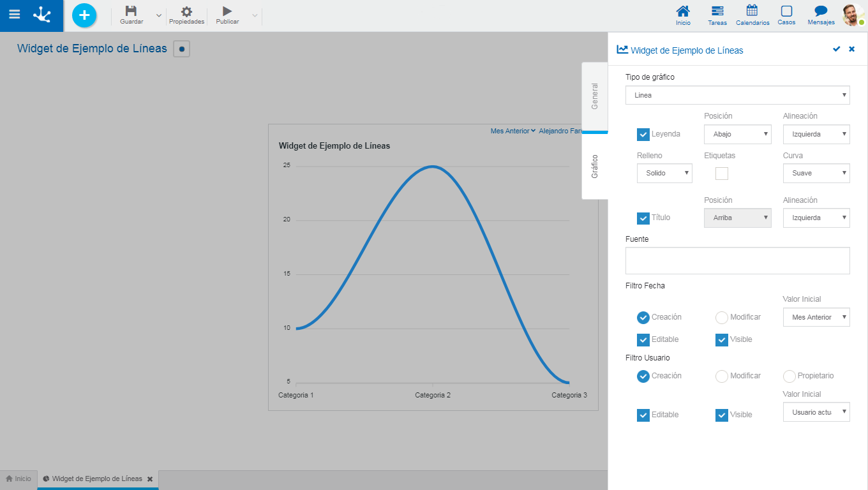Toggle Visible checkbox under Filtro Fecha
Viewport: 868px width, 490px height.
722,340
